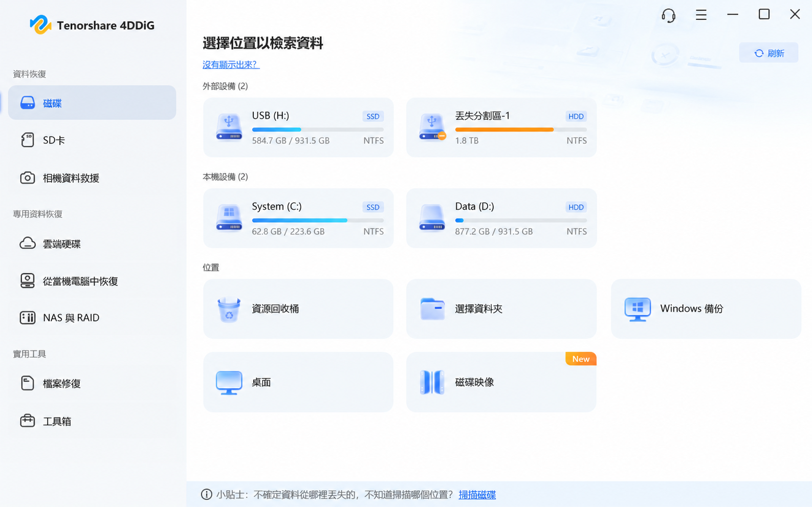Viewport: 812px width, 507px height.
Task: Click the Data (D:) drive icon
Action: [432, 218]
